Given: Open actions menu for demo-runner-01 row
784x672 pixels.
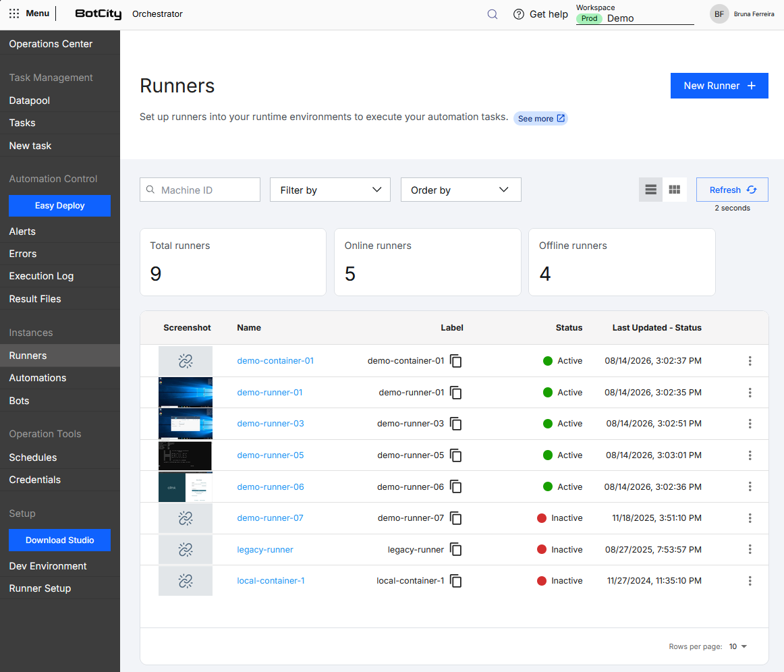Looking at the screenshot, I should (x=750, y=393).
